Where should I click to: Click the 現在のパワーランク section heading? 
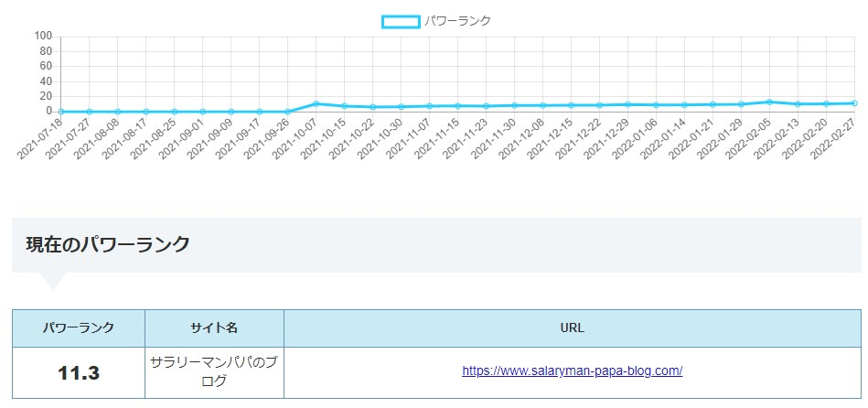pyautogui.click(x=108, y=243)
